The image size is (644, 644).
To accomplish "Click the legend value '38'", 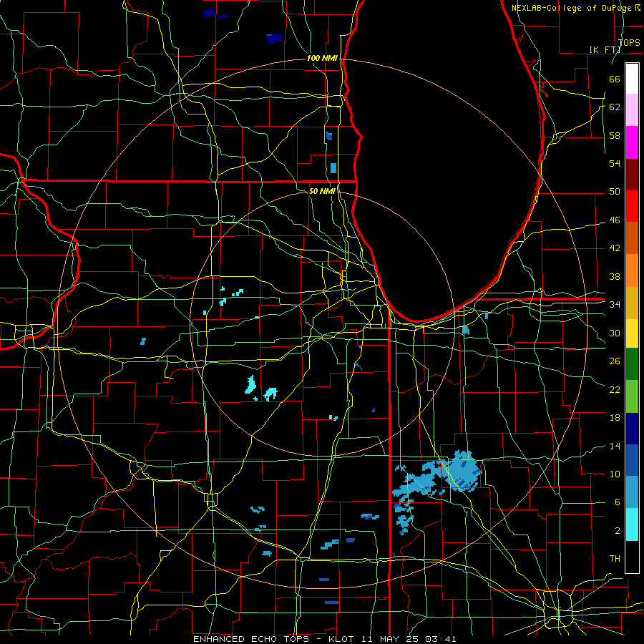I will point(615,277).
